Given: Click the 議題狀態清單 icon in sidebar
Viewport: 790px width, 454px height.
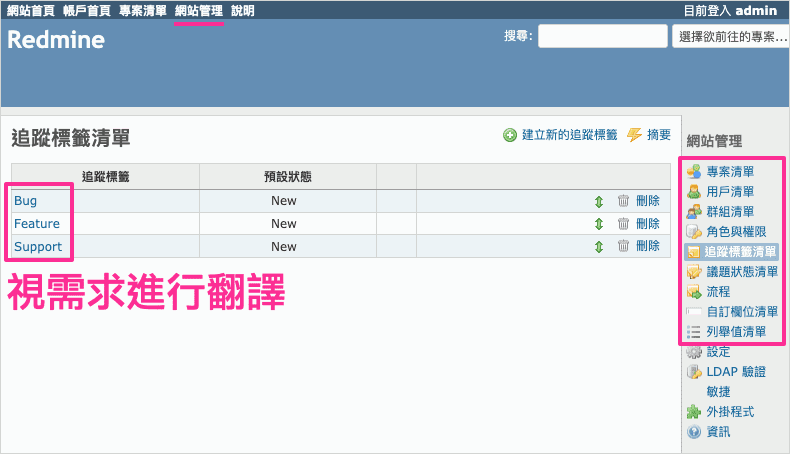Looking at the screenshot, I should [x=694, y=272].
